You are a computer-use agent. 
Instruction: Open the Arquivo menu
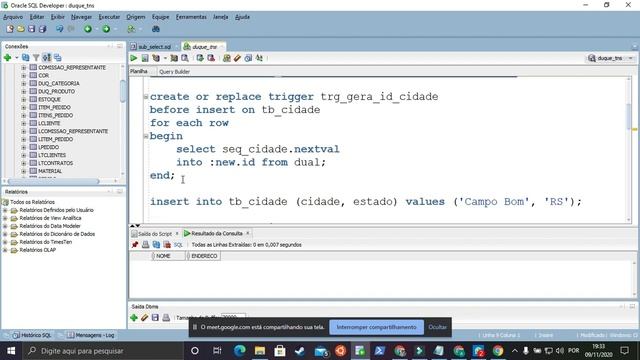pyautogui.click(x=13, y=17)
